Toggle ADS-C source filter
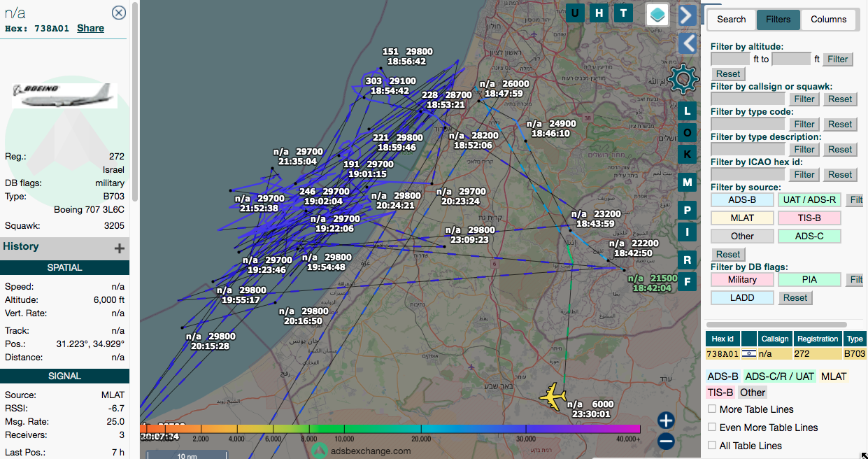Image resolution: width=868 pixels, height=459 pixels. pos(809,236)
